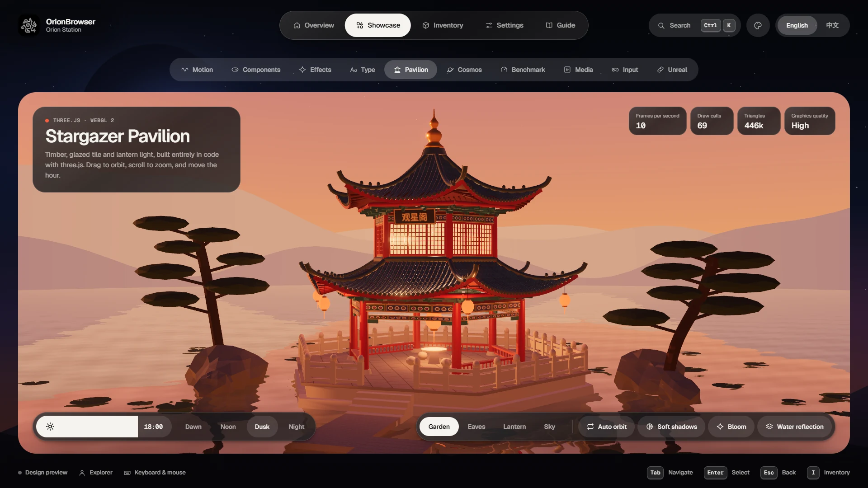This screenshot has height=488, width=868.
Task: Click the Search field
Action: (x=695, y=25)
